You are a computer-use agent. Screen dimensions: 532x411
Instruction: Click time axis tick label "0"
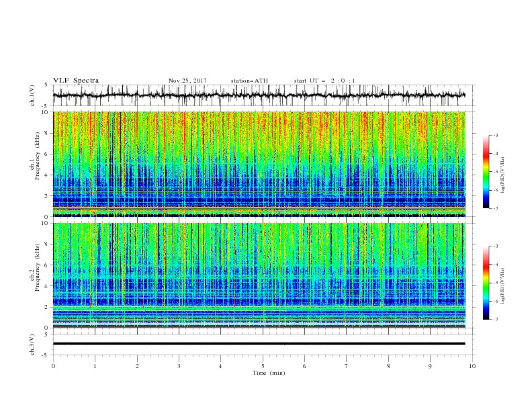(x=53, y=366)
